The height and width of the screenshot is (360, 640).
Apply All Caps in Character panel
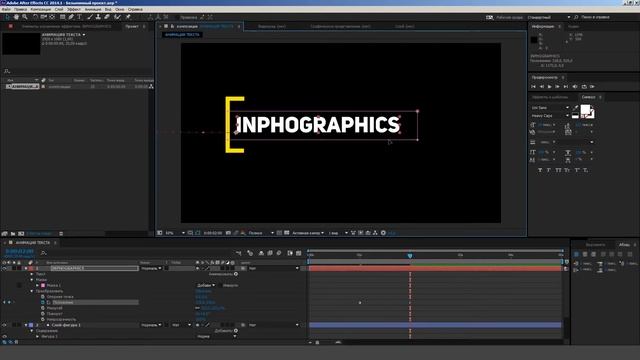(x=558, y=170)
